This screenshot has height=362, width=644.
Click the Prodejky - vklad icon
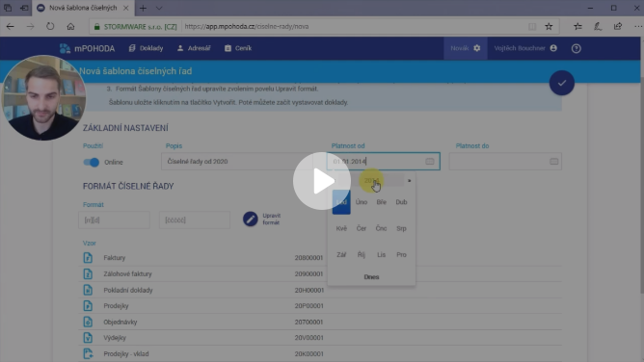(88, 353)
